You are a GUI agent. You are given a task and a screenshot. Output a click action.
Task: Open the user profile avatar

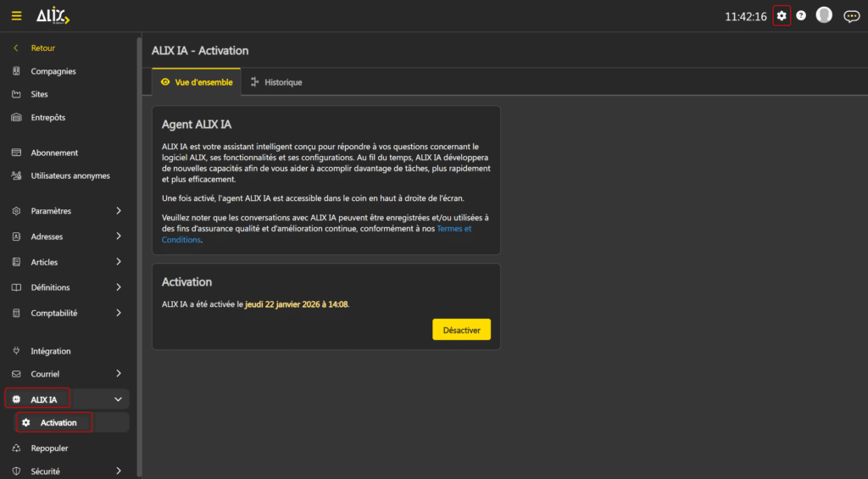coord(824,15)
